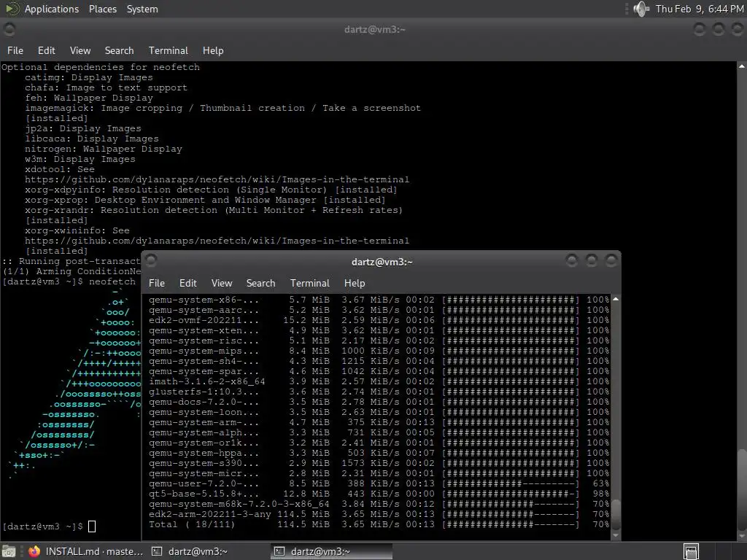Viewport: 747px width, 560px height.
Task: Minimize the back terminal window
Action: click(x=699, y=29)
